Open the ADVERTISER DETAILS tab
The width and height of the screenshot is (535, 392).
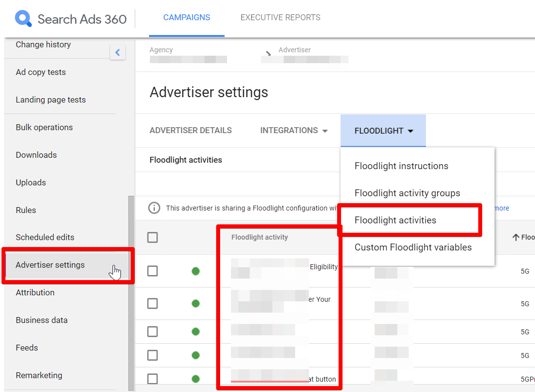191,131
